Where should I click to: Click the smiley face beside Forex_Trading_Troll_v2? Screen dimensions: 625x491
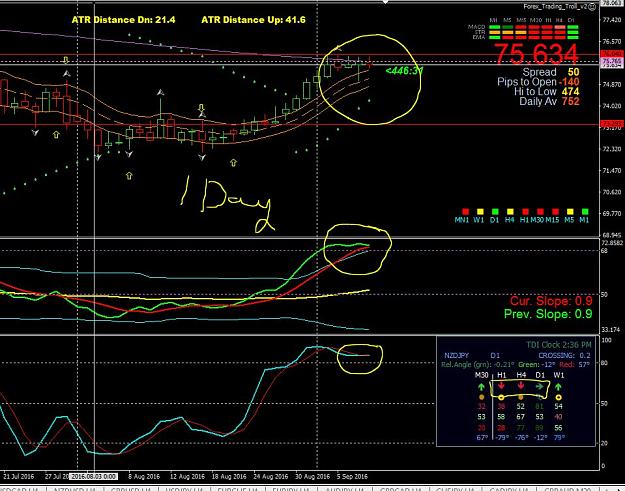pyautogui.click(x=593, y=6)
